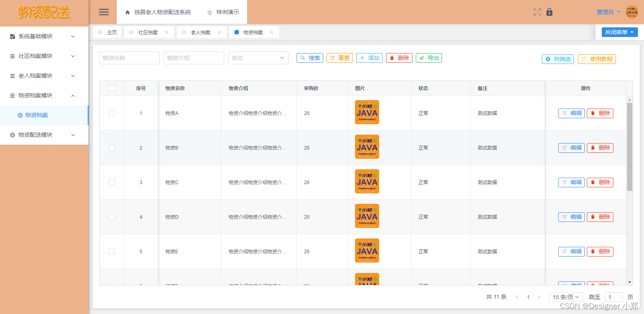The height and width of the screenshot is (314, 644).
Task: Check the row checkbox for 物资C
Action: pos(112,182)
